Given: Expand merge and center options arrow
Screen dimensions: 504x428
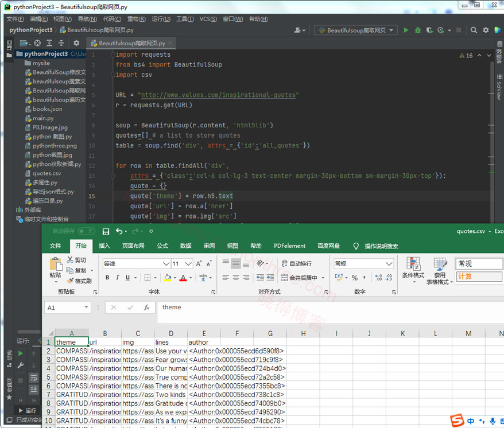Looking at the screenshot, I should point(323,278).
